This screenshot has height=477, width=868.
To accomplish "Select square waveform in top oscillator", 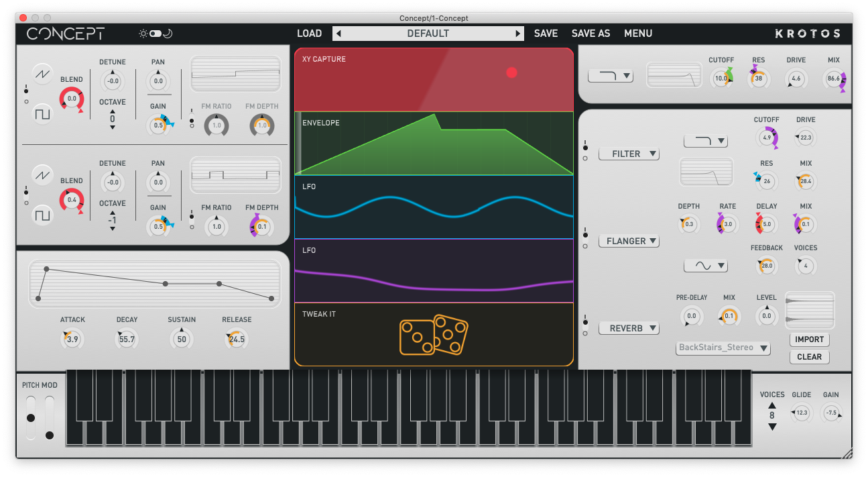I will click(x=43, y=114).
